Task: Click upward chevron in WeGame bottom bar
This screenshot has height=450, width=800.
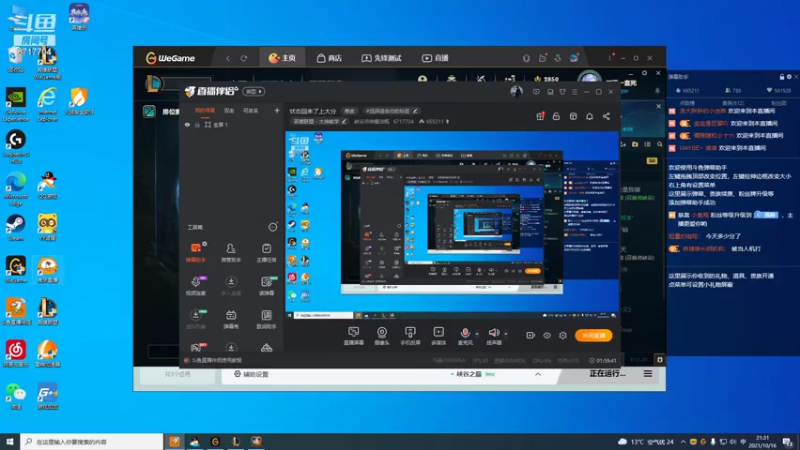Action: [538, 374]
